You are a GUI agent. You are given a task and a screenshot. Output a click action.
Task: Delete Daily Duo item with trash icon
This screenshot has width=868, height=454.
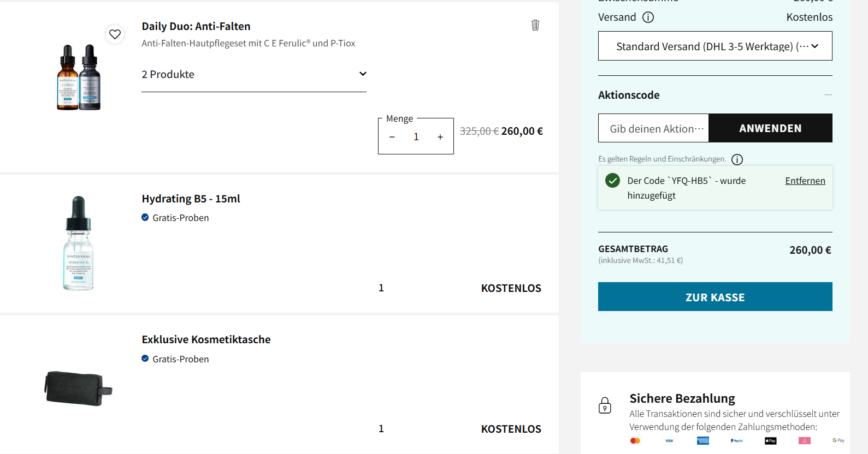(535, 25)
